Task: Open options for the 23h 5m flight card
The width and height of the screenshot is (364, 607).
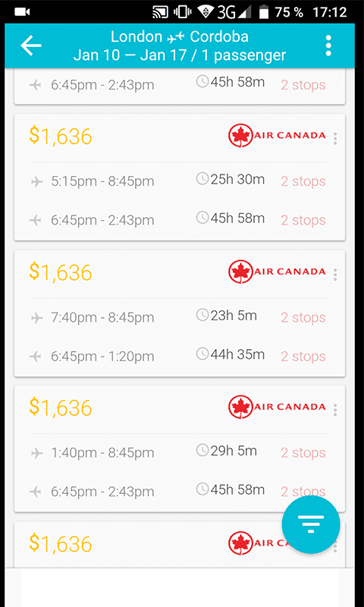Action: (335, 275)
